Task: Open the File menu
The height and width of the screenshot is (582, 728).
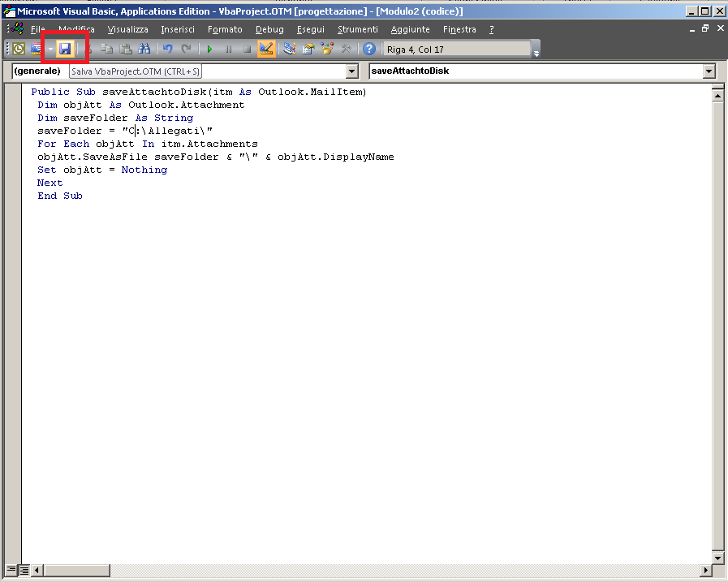Action: (38, 30)
